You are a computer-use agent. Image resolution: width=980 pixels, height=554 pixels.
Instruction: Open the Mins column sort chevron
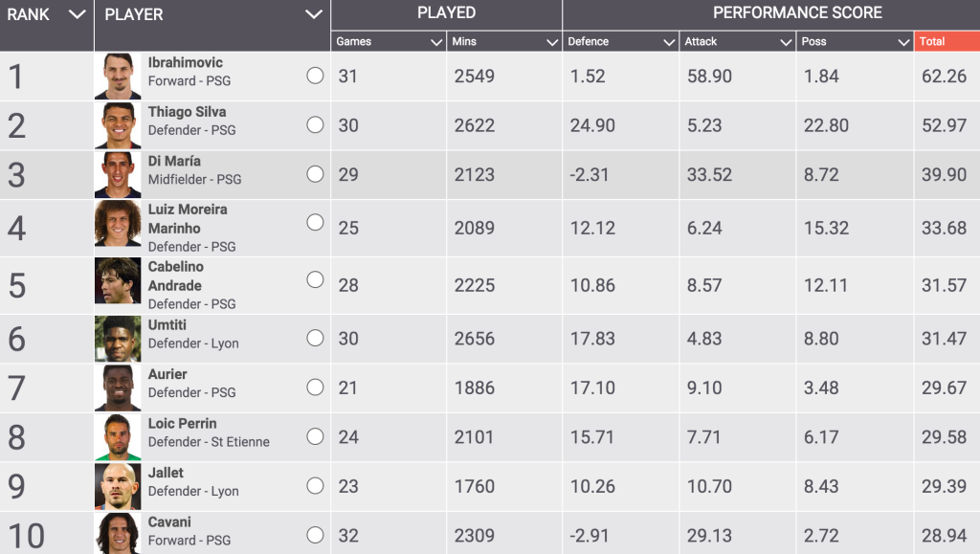(552, 42)
